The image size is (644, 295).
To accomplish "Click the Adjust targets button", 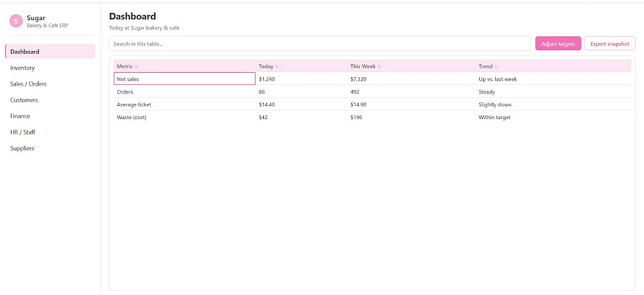I will point(558,44).
